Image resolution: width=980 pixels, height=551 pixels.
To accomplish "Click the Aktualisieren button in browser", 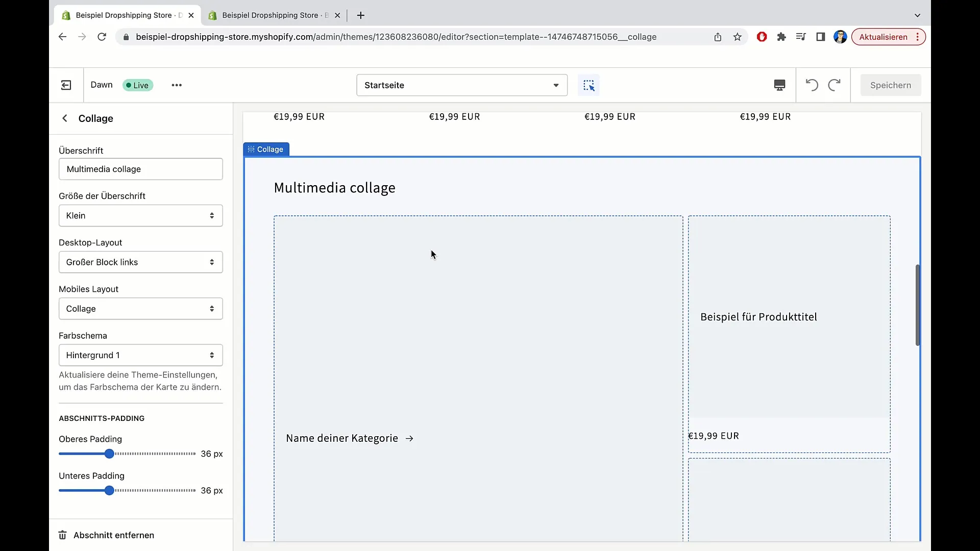I will pyautogui.click(x=884, y=36).
